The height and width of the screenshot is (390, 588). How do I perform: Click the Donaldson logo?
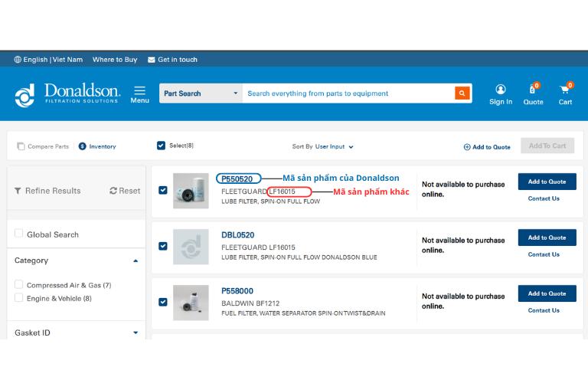pos(67,94)
